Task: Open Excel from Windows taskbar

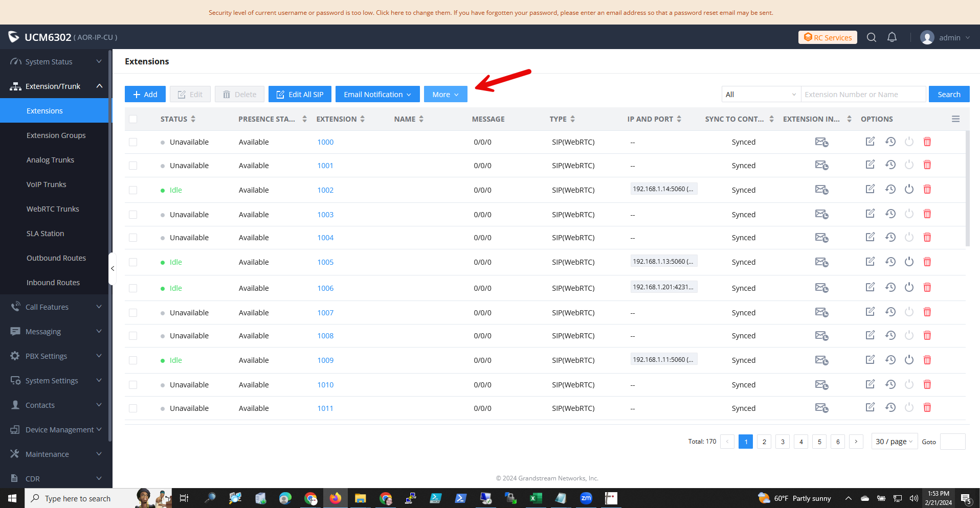Action: coord(536,498)
